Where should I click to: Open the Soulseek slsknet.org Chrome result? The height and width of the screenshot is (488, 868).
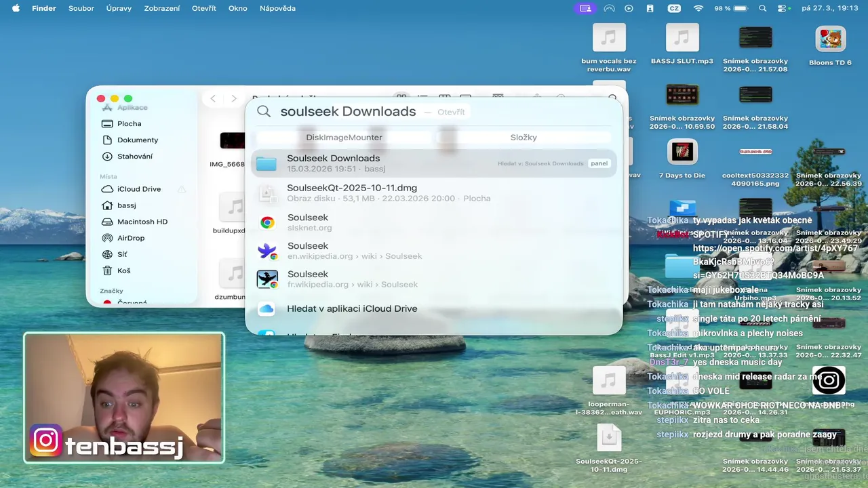point(433,222)
